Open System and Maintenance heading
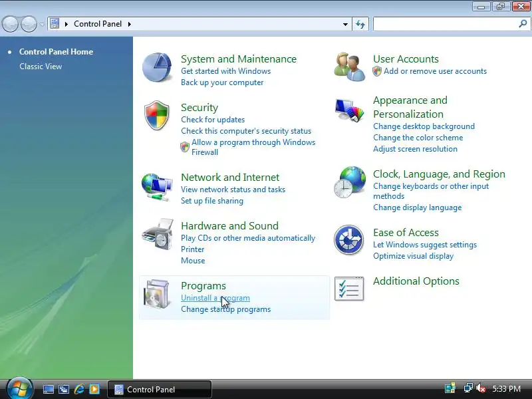This screenshot has height=399, width=532. [239, 59]
